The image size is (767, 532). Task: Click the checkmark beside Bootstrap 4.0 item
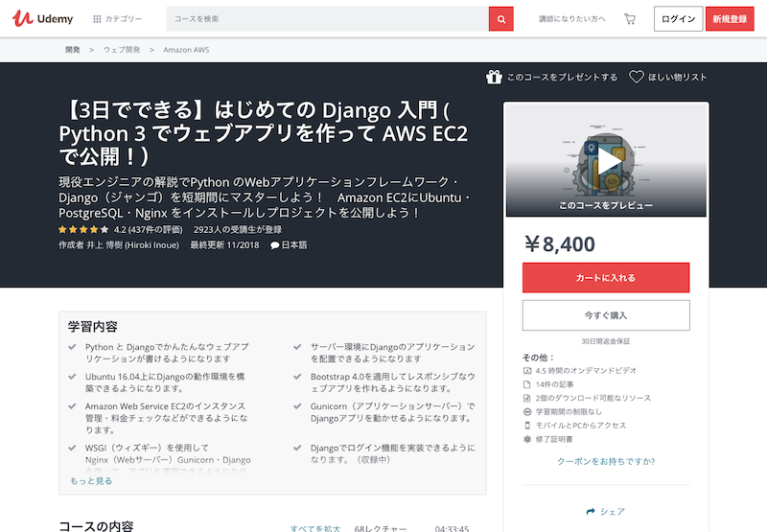297,377
